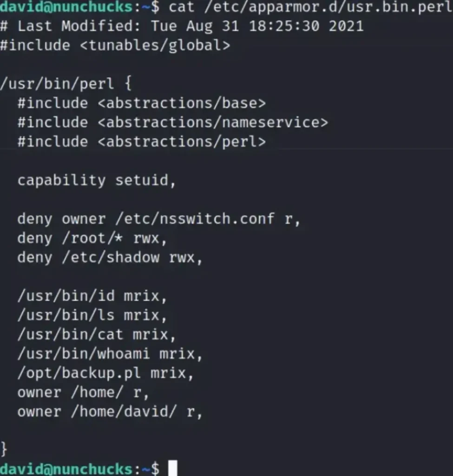Click the deny /etc/shadow rwx rule

[x=110, y=257]
